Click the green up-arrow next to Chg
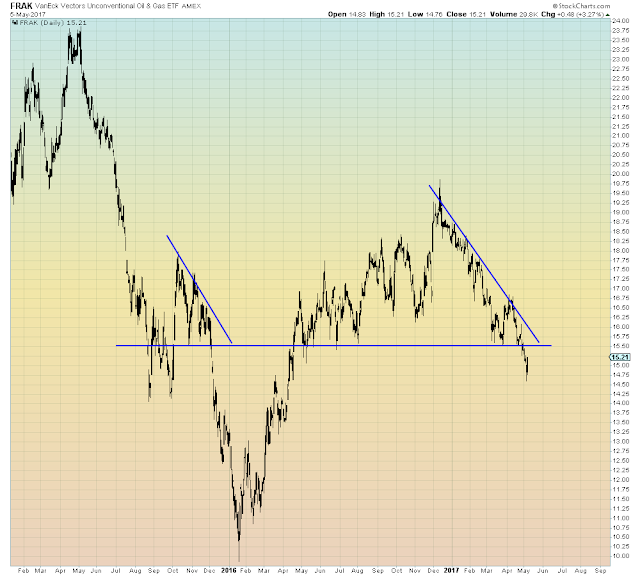This screenshot has width=640, height=576. (608, 15)
